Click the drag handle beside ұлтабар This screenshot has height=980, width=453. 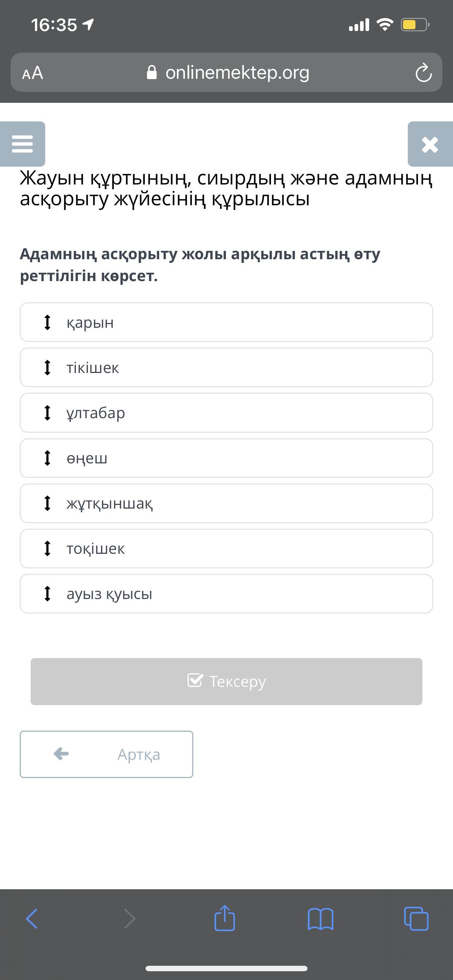(x=47, y=413)
